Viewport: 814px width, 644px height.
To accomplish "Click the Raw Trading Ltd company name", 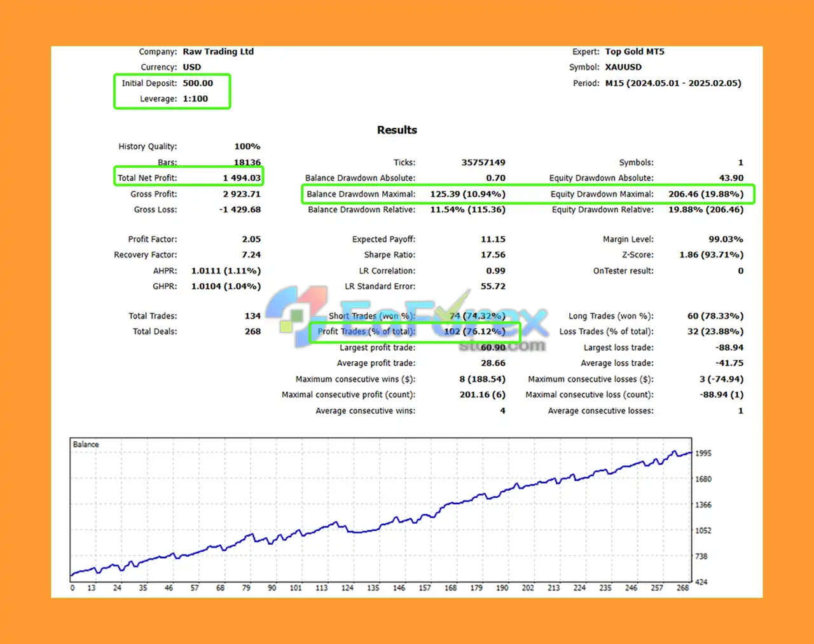I will coord(218,51).
